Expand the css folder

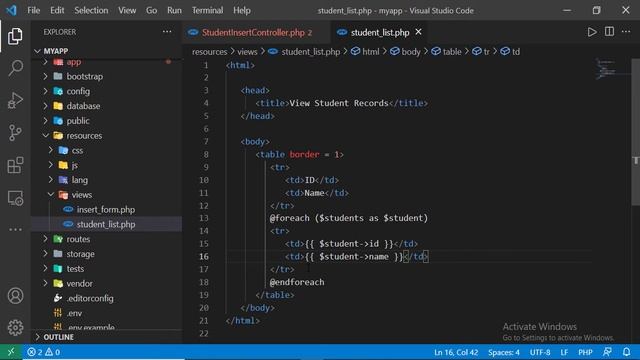[107, 150]
